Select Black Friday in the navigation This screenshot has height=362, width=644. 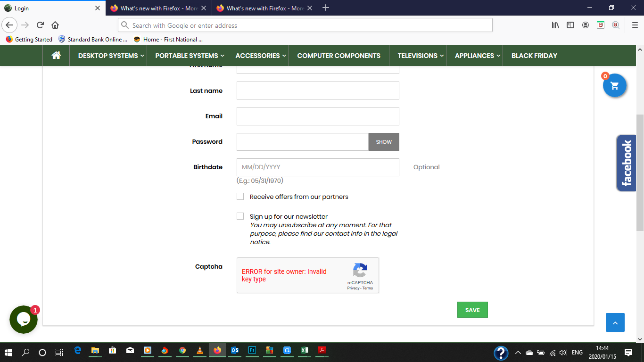coord(534,55)
